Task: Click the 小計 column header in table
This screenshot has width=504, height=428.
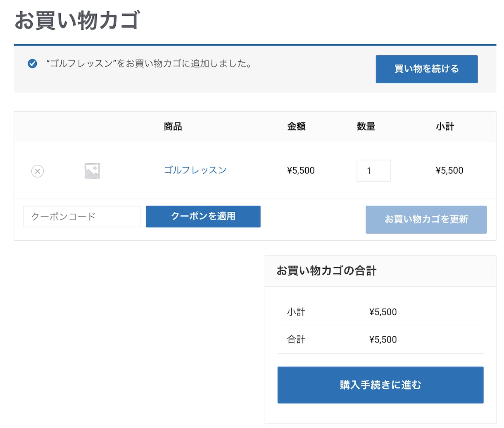Action: pos(445,127)
